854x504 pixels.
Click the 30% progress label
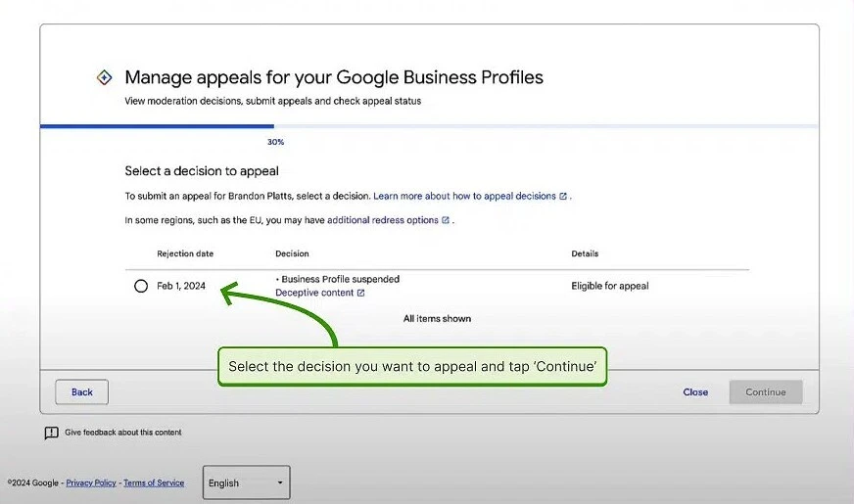click(275, 142)
